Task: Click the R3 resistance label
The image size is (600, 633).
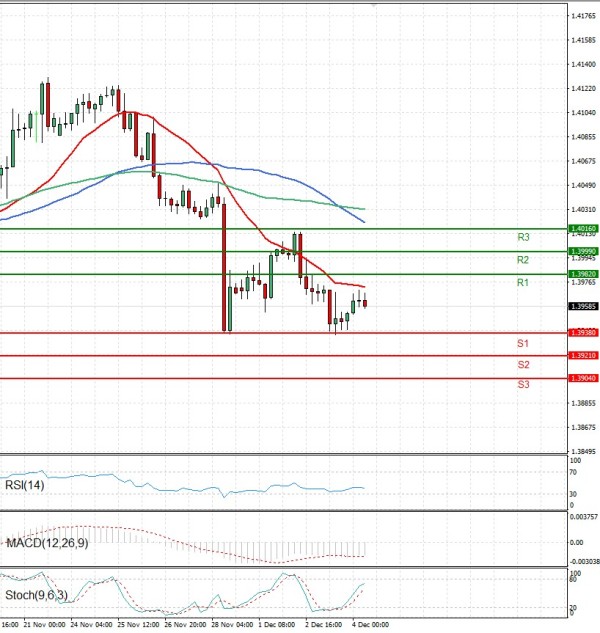Action: [523, 238]
